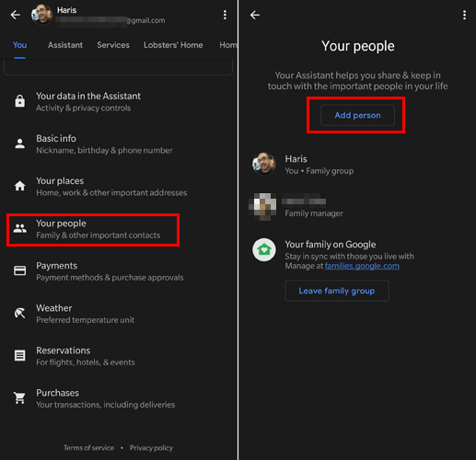Click the Add person button
This screenshot has height=460, width=476.
(357, 115)
